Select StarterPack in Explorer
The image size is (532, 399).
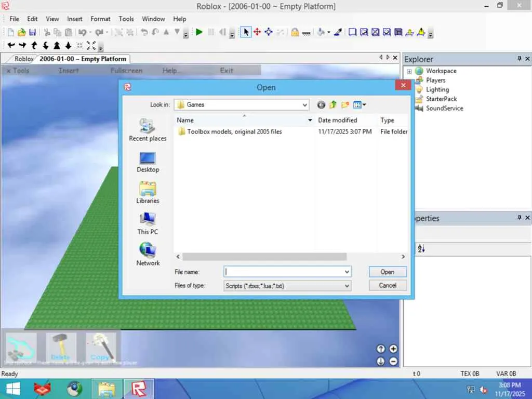(441, 99)
